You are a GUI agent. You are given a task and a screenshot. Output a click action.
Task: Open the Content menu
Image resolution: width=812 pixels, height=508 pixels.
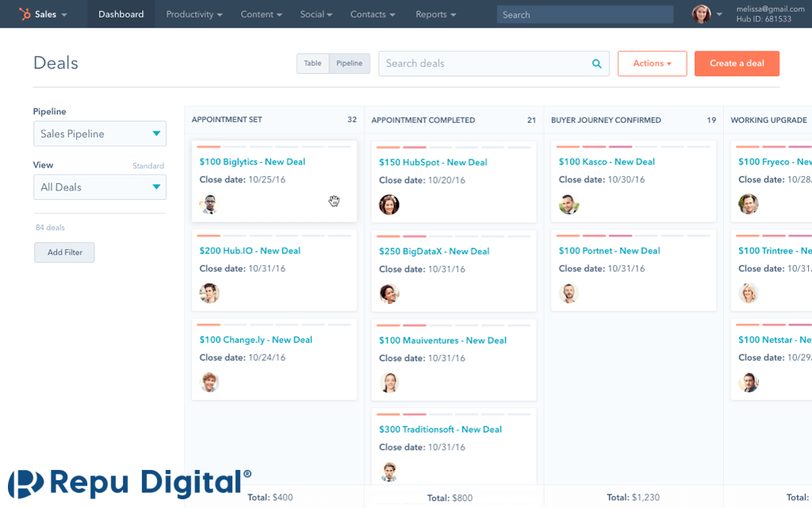point(261,14)
